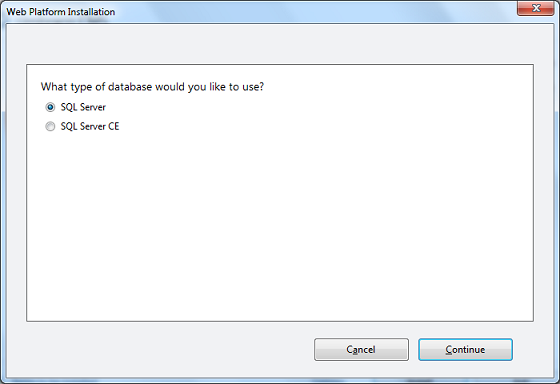
Task: Click the database type question text
Action: pos(152,87)
